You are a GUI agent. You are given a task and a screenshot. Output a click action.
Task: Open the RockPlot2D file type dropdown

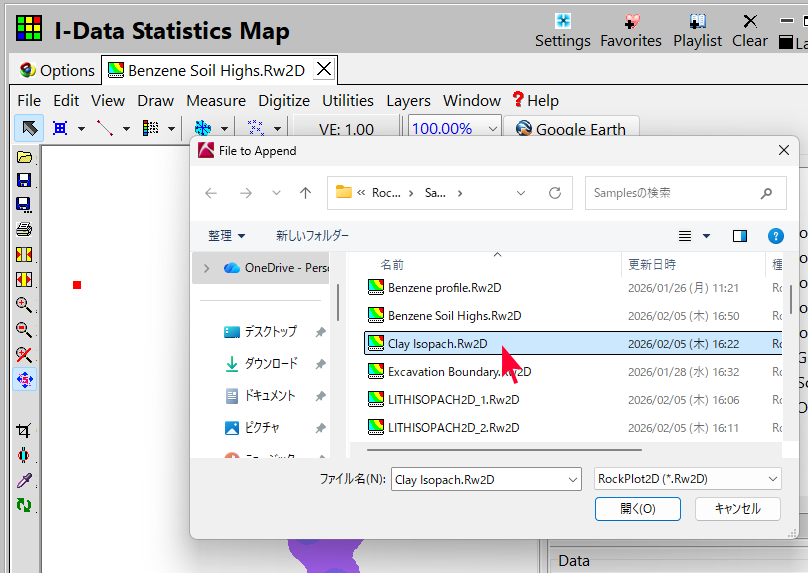687,479
